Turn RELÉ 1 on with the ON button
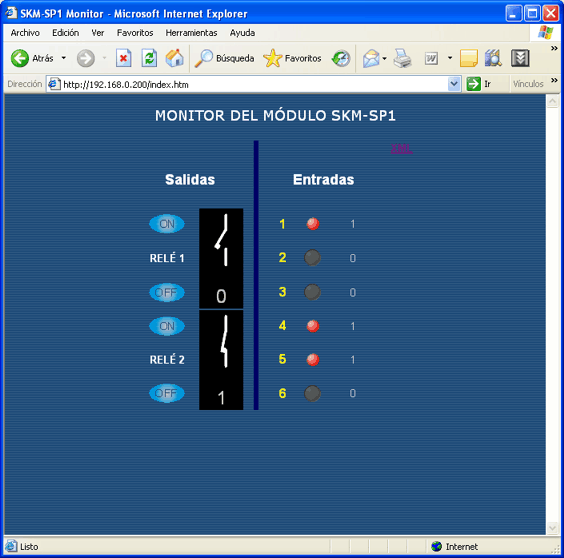The height and width of the screenshot is (558, 564). 167,224
